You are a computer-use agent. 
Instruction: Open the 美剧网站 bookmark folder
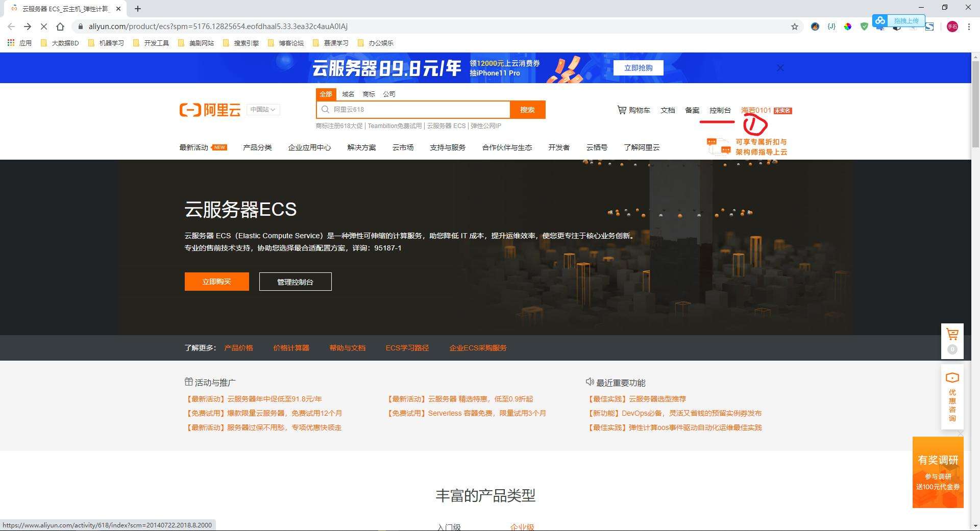[x=196, y=43]
